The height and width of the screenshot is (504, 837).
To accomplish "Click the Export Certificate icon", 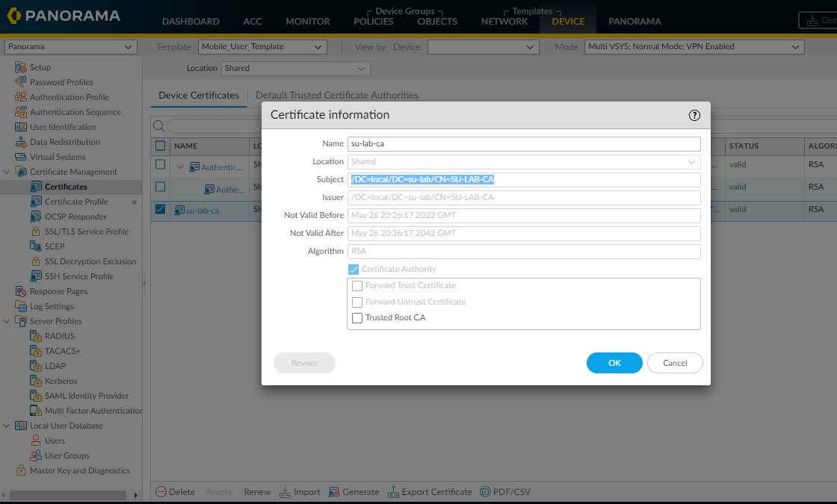I will pos(394,491).
